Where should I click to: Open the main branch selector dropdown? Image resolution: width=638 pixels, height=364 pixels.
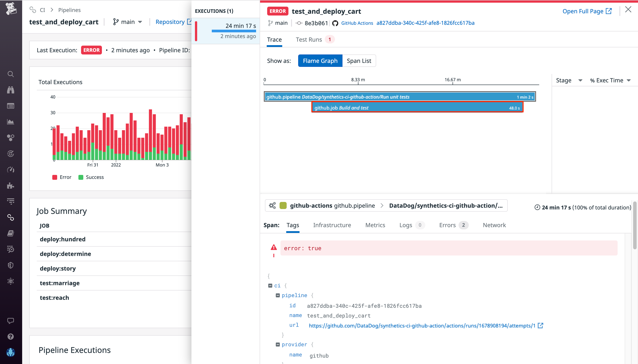coord(128,22)
